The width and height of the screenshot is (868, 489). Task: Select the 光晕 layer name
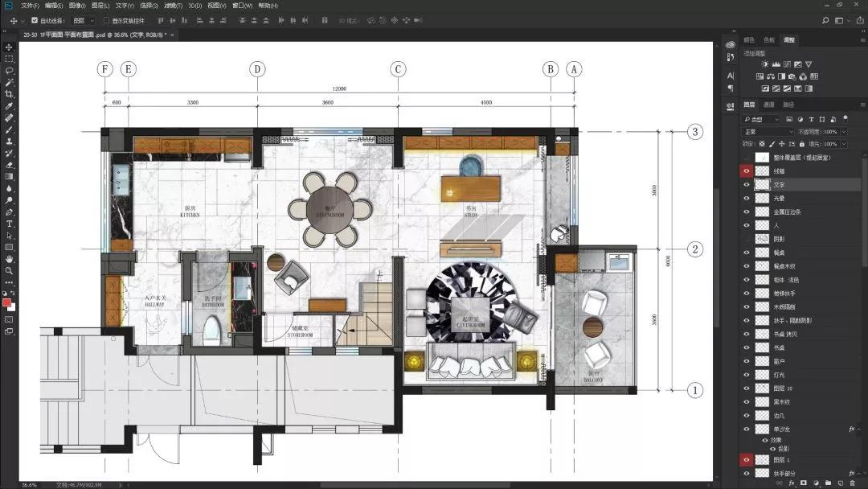click(x=779, y=199)
